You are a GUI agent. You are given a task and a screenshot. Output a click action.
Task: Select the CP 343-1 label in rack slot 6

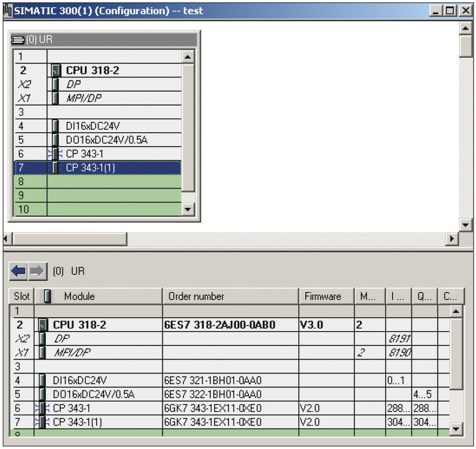point(84,153)
